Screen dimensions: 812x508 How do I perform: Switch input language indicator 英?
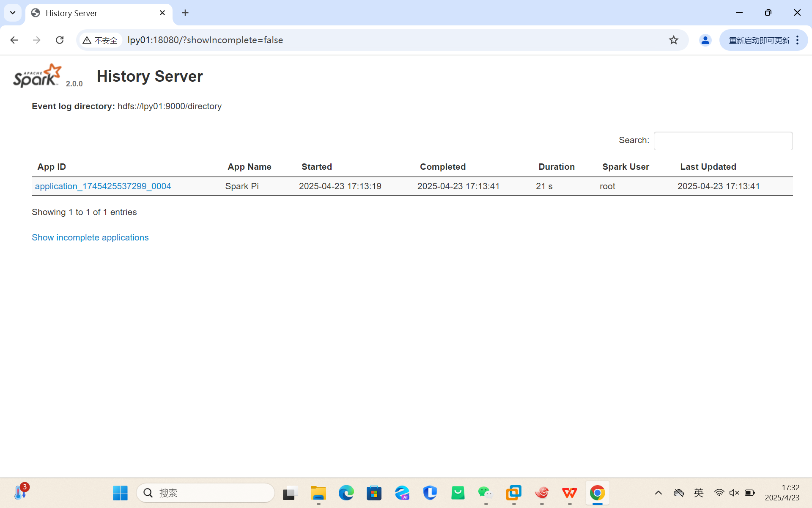pos(699,493)
